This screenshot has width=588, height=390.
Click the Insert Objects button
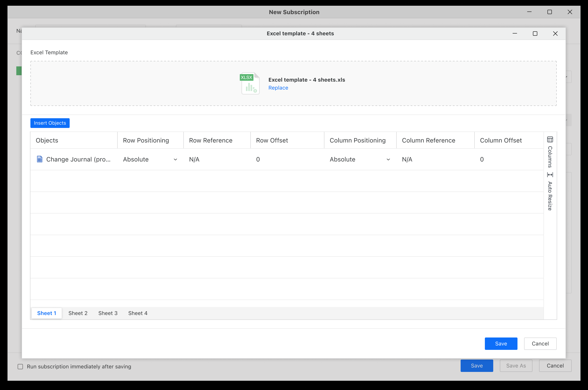click(50, 123)
